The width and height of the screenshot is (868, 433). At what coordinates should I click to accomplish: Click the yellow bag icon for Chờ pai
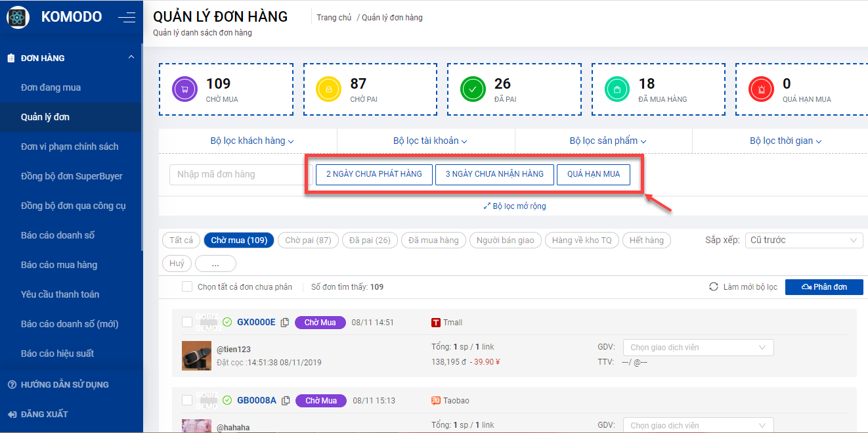(328, 89)
